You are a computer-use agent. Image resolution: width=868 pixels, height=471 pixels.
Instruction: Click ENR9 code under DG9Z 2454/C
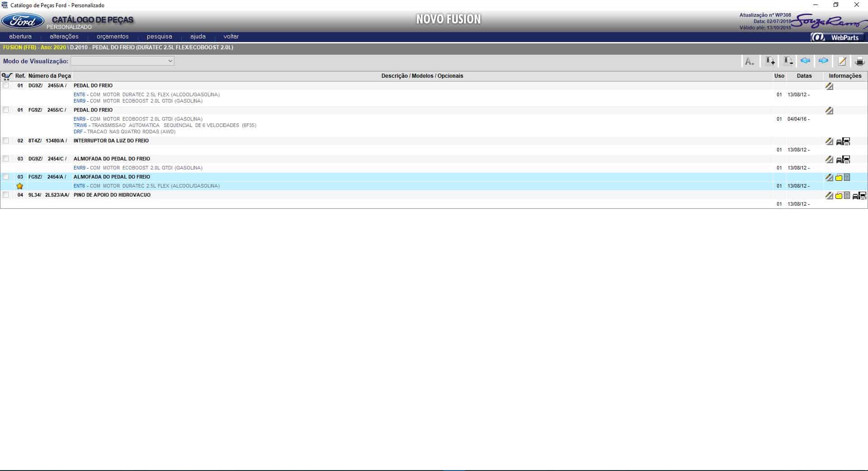80,168
